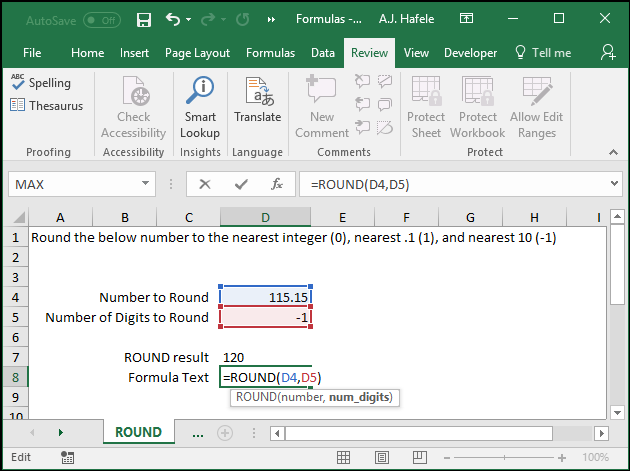Confirm formula with the checkmark icon
The width and height of the screenshot is (630, 471).
click(x=241, y=184)
